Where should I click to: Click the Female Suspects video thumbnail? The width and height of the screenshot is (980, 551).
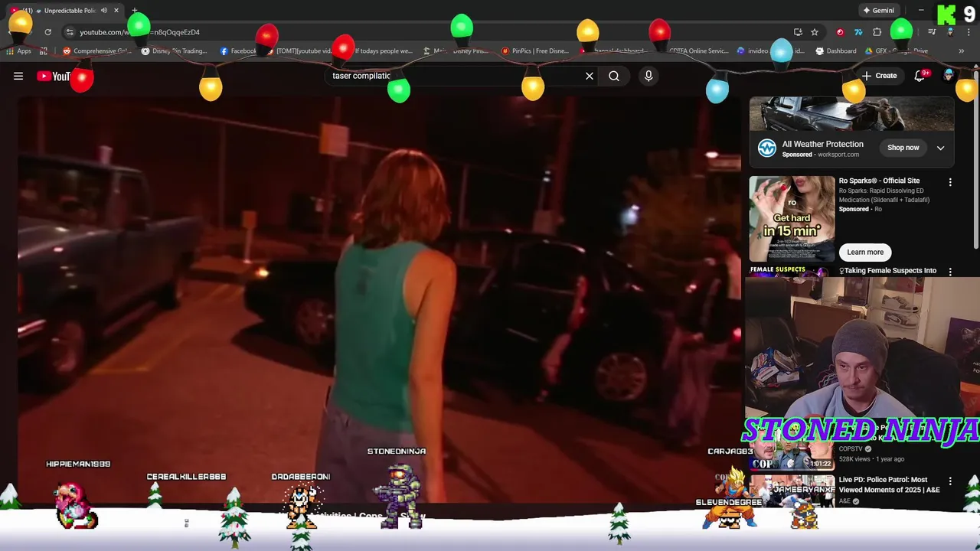coord(789,271)
